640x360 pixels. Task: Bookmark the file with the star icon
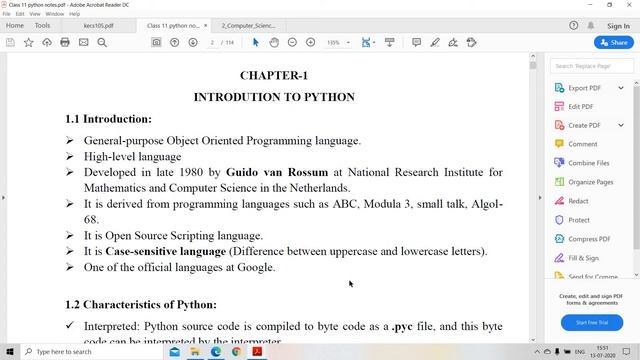click(x=29, y=42)
